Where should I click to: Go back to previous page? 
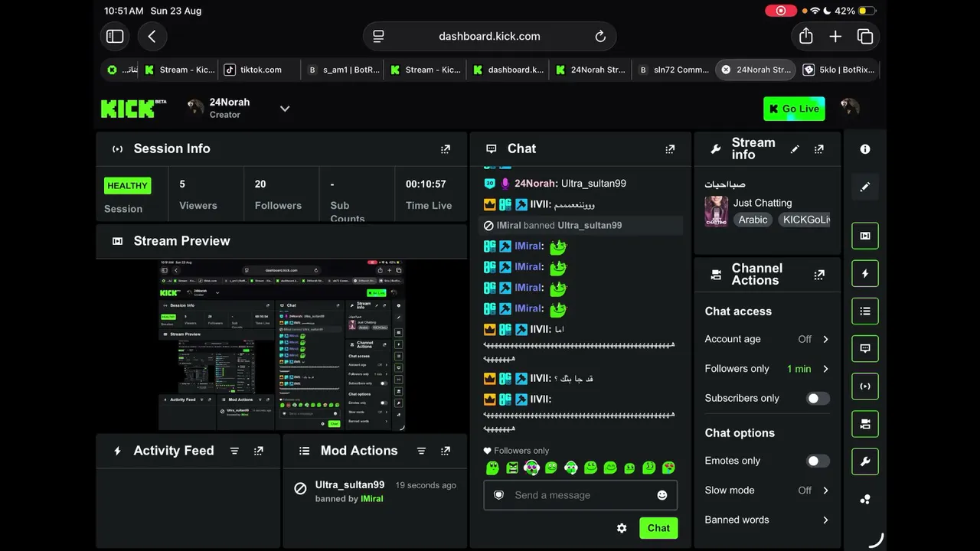[152, 36]
